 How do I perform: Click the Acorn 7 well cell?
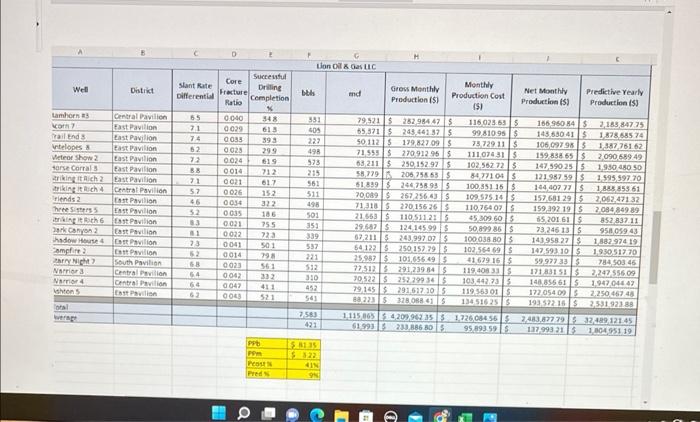tap(83, 126)
